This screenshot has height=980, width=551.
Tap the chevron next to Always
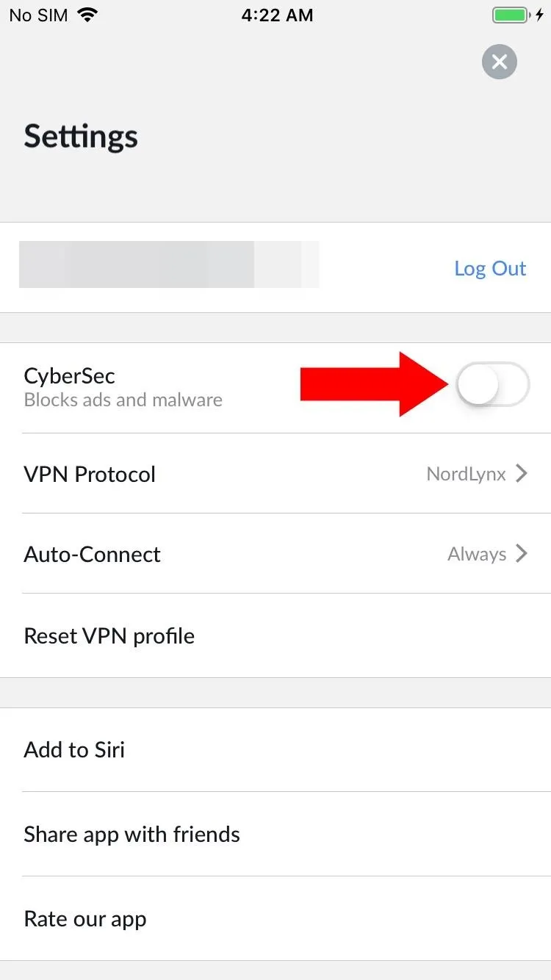[x=522, y=554]
